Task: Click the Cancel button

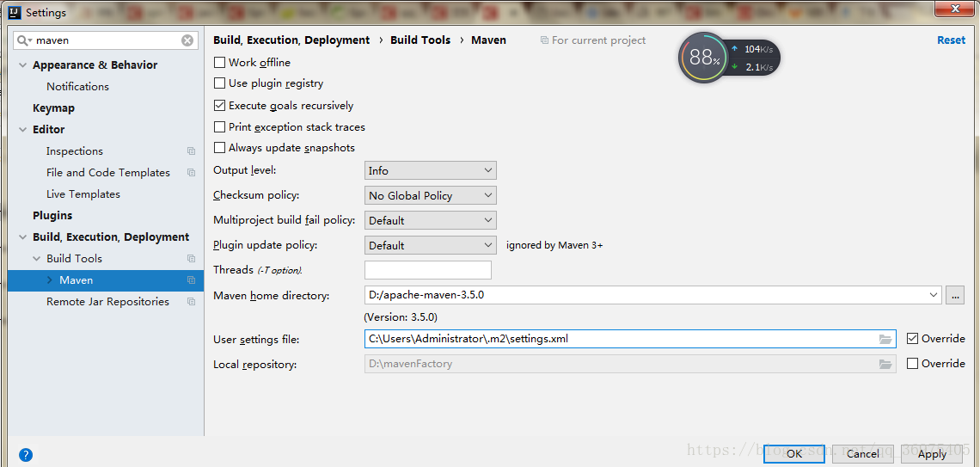Action: coord(863,454)
